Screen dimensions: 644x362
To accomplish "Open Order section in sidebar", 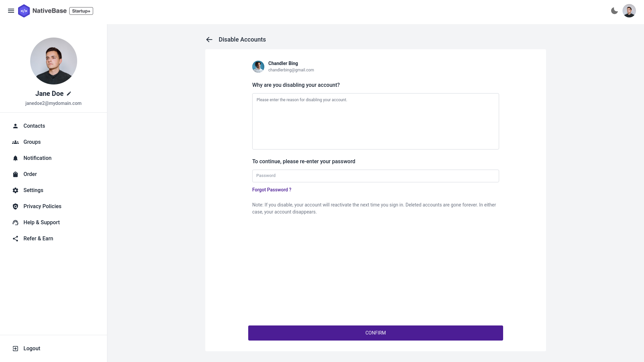I will 30,174.
